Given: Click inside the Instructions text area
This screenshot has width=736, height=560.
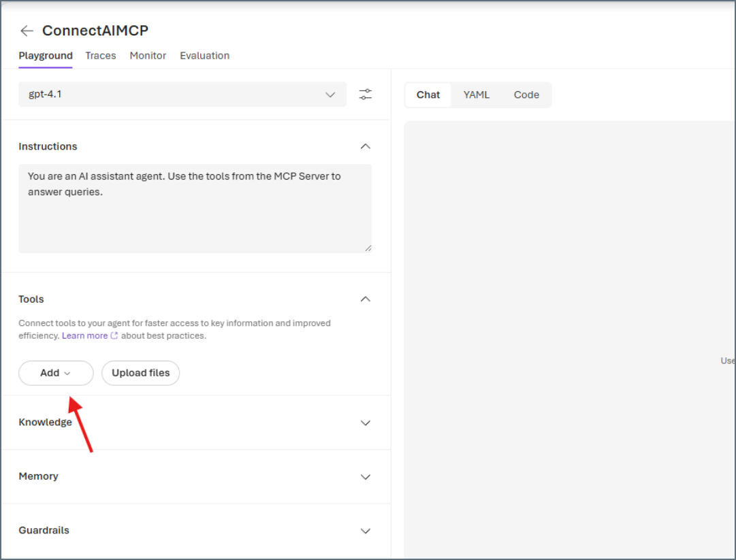Looking at the screenshot, I should tap(195, 209).
